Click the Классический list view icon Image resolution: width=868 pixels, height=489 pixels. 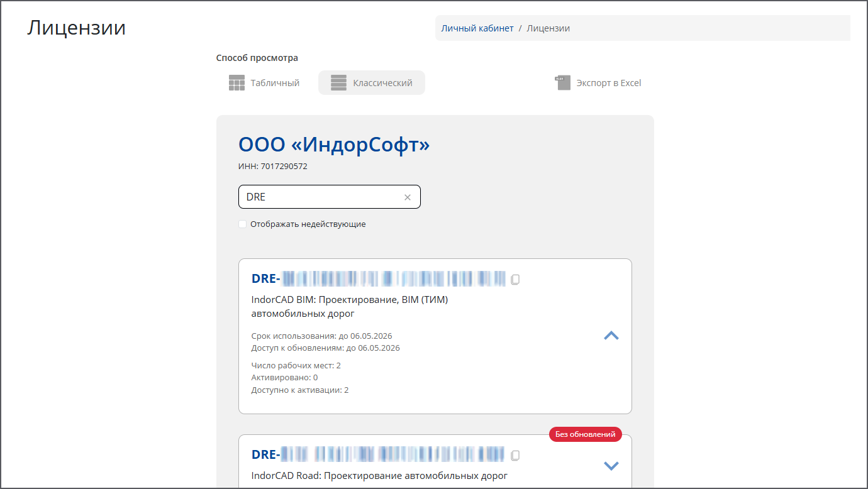[x=338, y=83]
